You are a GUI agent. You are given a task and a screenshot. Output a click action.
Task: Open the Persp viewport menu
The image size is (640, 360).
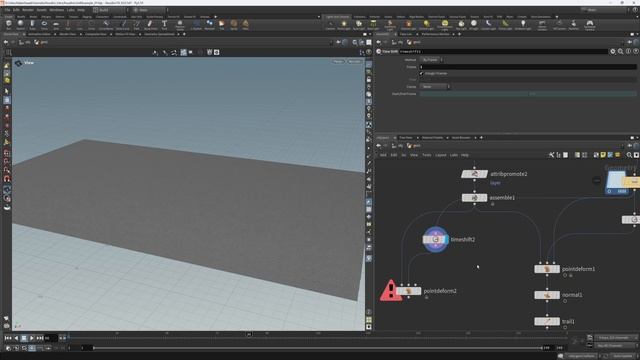[x=338, y=62]
